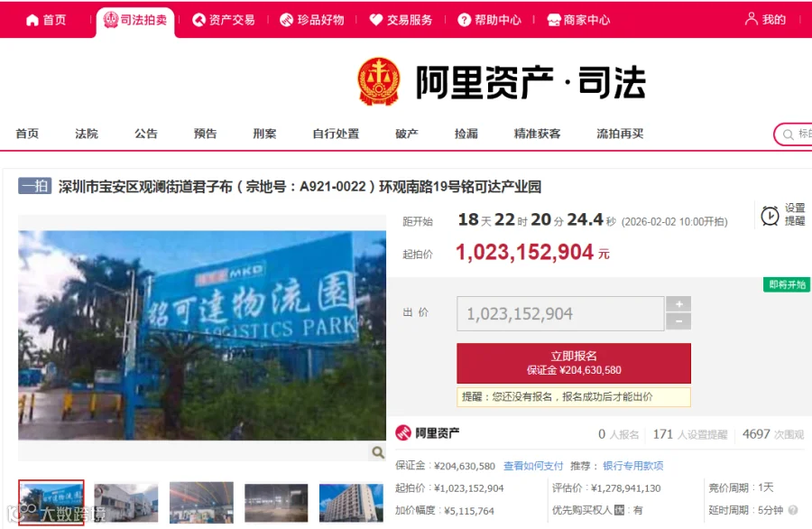Select the second thumbnail showing factory buildings

point(126,502)
